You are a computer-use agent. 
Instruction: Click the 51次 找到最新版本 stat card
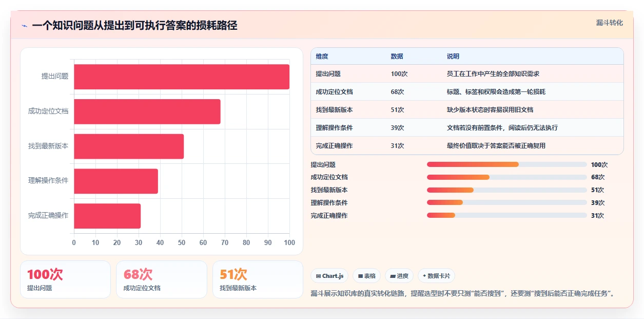[258, 279]
